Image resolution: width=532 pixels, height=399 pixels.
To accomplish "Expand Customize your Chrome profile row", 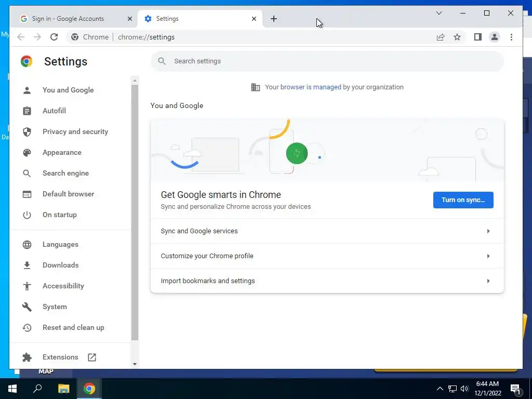I will 327,256.
